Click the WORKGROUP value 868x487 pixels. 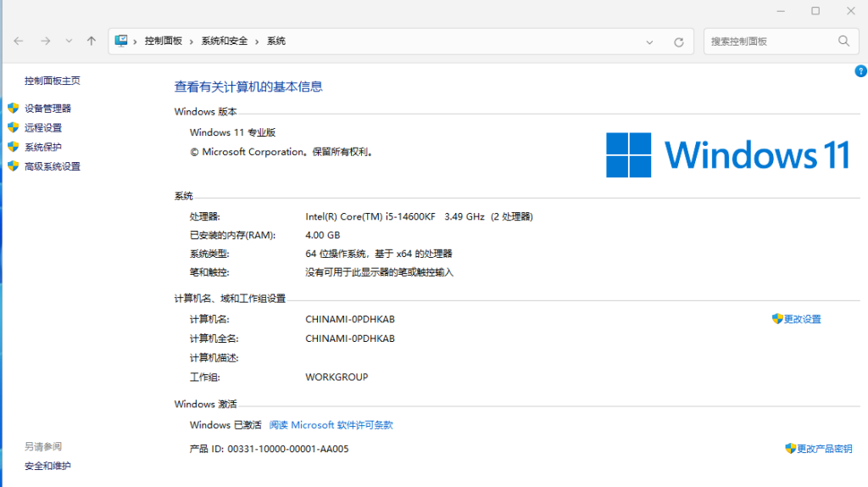pyautogui.click(x=337, y=378)
